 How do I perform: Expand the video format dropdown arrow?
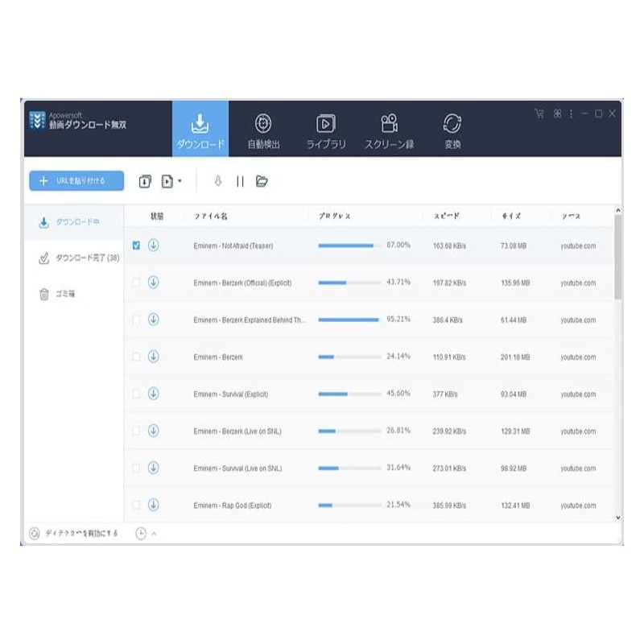(180, 182)
